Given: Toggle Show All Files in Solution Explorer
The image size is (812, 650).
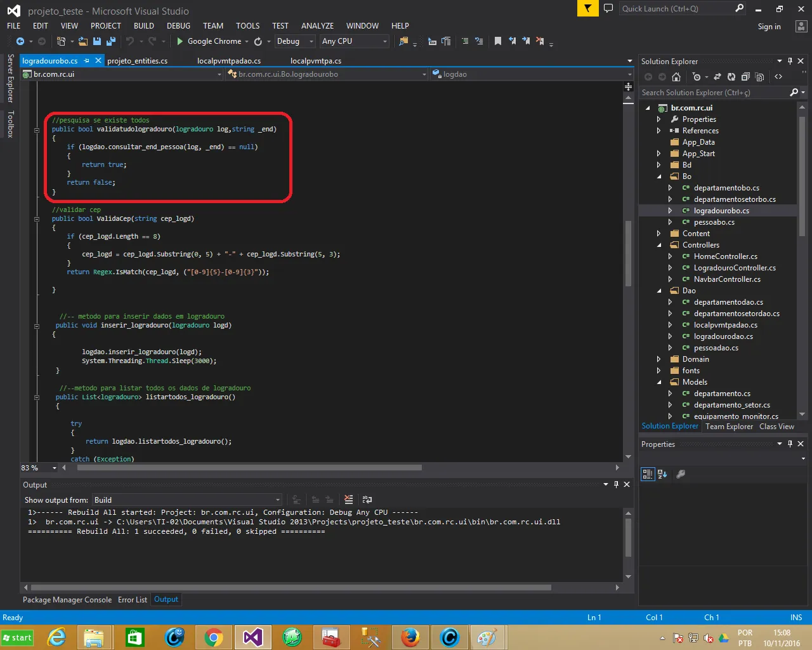Looking at the screenshot, I should tap(760, 77).
